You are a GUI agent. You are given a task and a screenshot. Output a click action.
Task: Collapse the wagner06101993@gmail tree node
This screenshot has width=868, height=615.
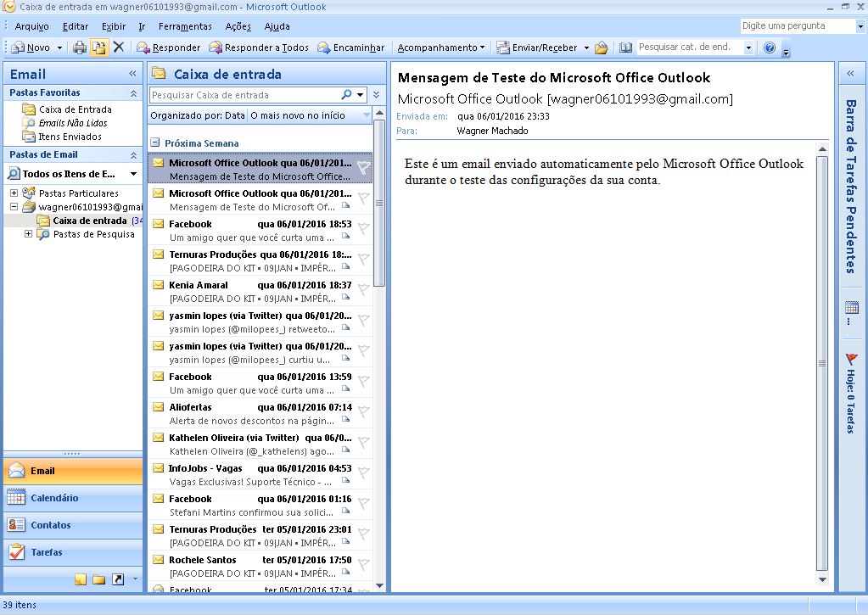(x=14, y=206)
